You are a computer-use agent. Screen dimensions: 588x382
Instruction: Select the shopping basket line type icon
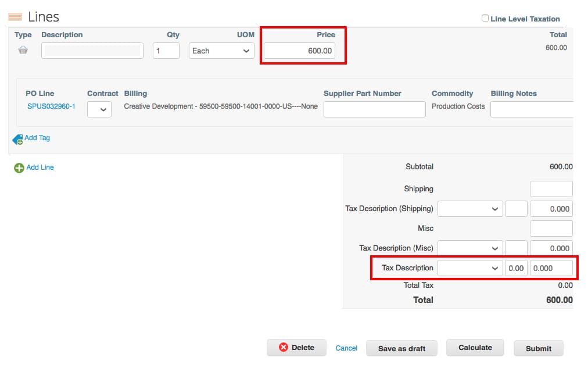pos(23,51)
